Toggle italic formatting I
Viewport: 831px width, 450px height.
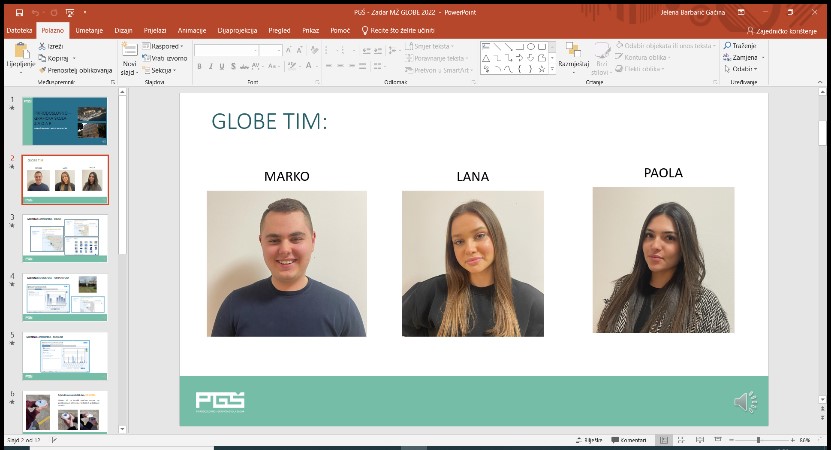pyautogui.click(x=210, y=66)
